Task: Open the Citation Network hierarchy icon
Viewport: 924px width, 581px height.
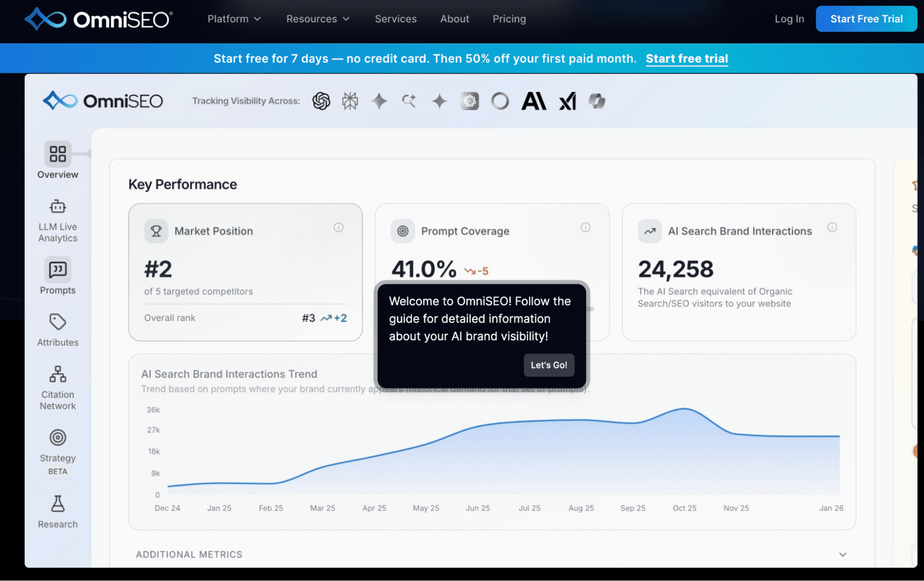Action: click(58, 374)
